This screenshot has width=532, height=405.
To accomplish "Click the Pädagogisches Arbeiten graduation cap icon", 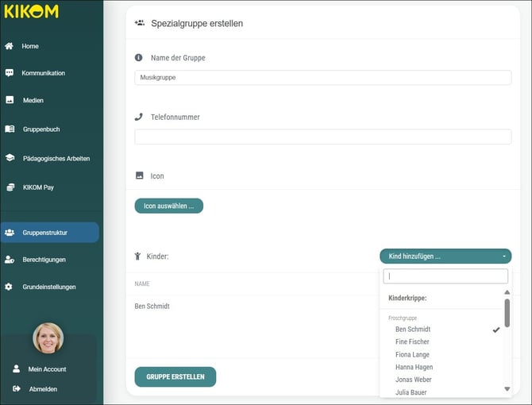I will [x=10, y=158].
